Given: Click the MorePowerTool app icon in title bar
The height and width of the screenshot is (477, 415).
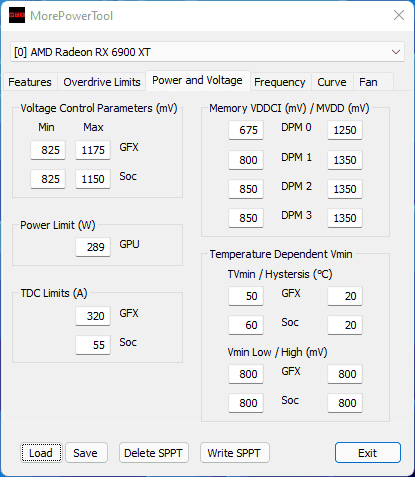Looking at the screenshot, I should (x=17, y=15).
